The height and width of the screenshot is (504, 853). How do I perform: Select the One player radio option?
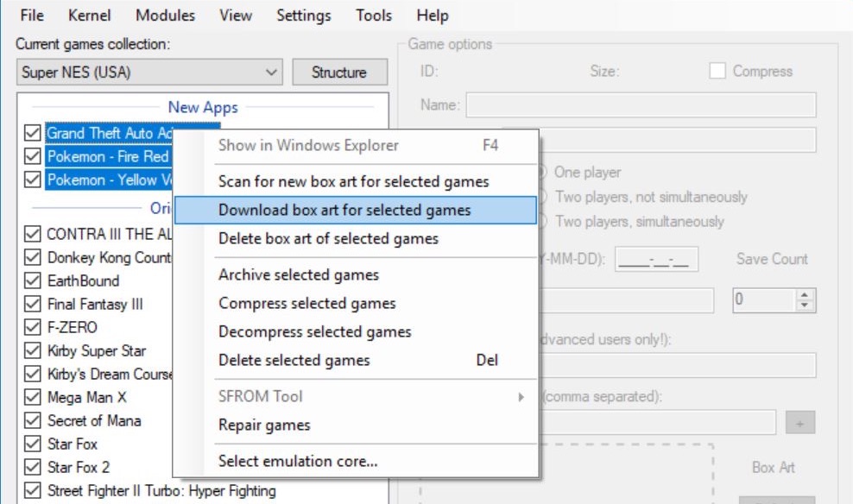pos(588,173)
